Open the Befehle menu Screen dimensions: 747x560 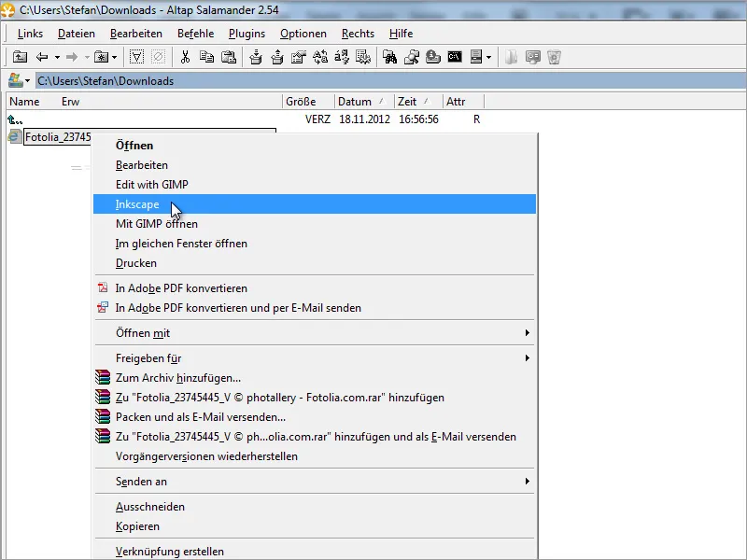tap(195, 34)
